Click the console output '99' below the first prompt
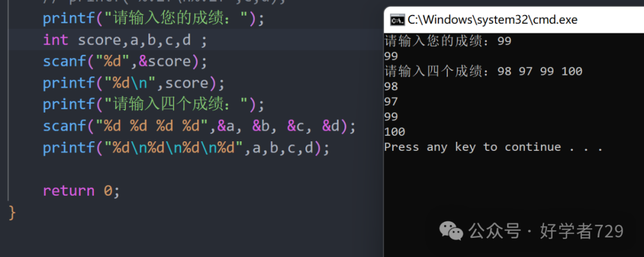The image size is (644, 257). pos(391,56)
